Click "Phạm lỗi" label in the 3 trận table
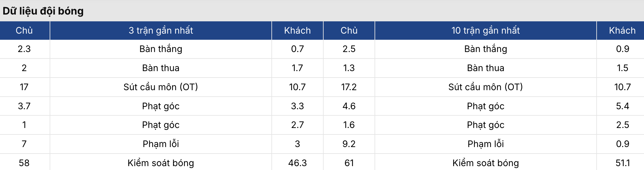 click(161, 144)
